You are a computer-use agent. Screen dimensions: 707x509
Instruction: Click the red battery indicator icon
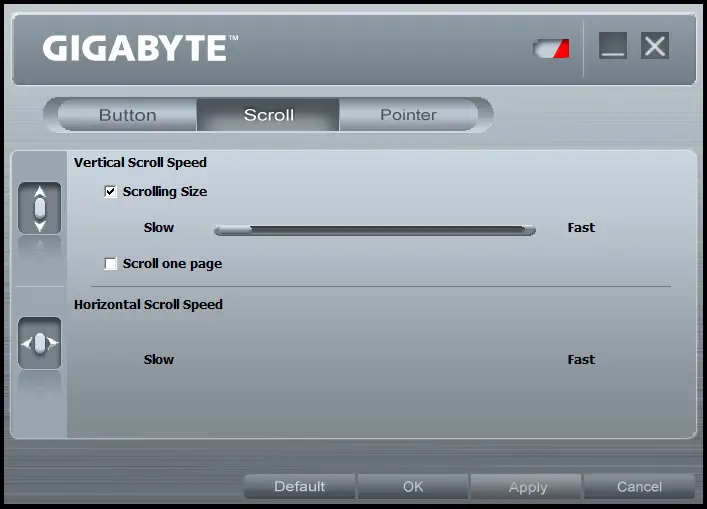pyautogui.click(x=551, y=48)
